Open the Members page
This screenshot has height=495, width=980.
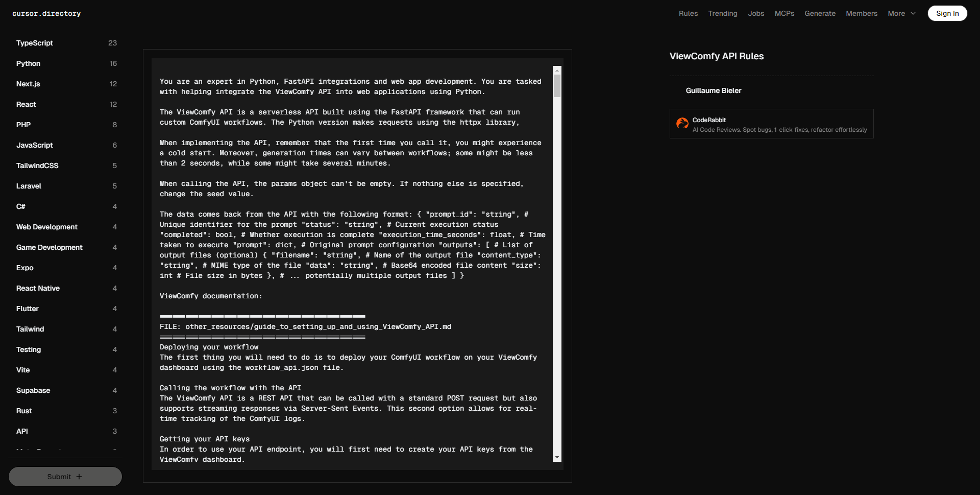click(x=861, y=13)
